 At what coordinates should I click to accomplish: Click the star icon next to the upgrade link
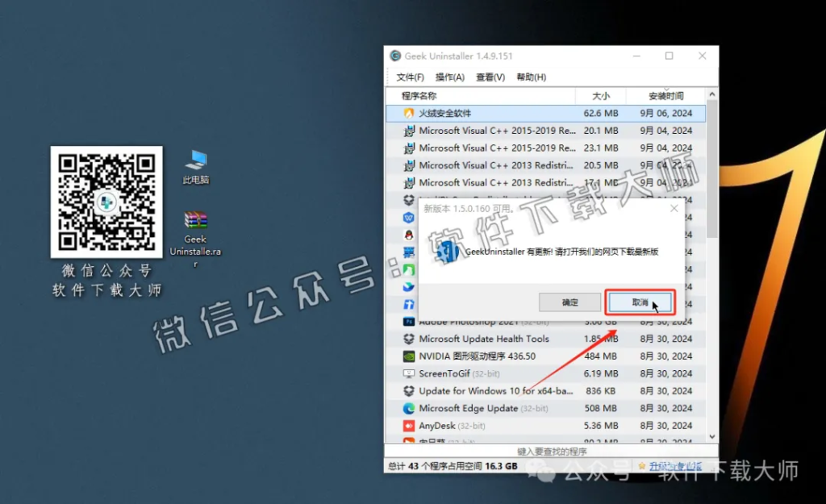[642, 465]
